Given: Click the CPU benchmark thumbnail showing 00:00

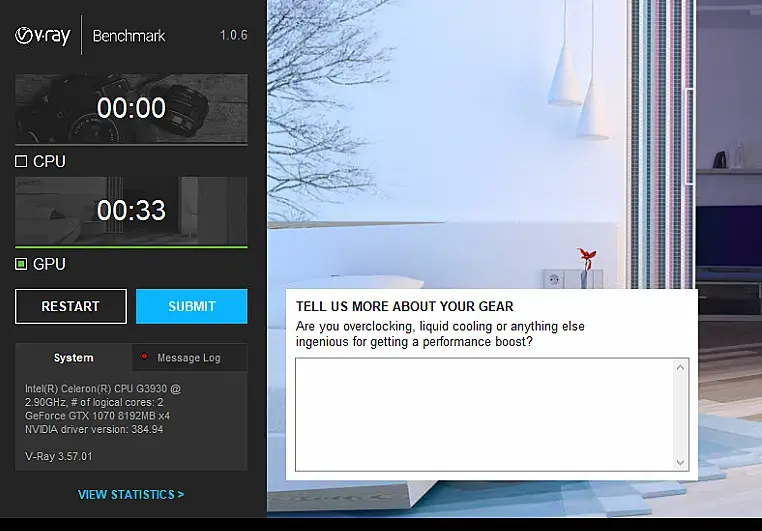Looking at the screenshot, I should [x=131, y=108].
